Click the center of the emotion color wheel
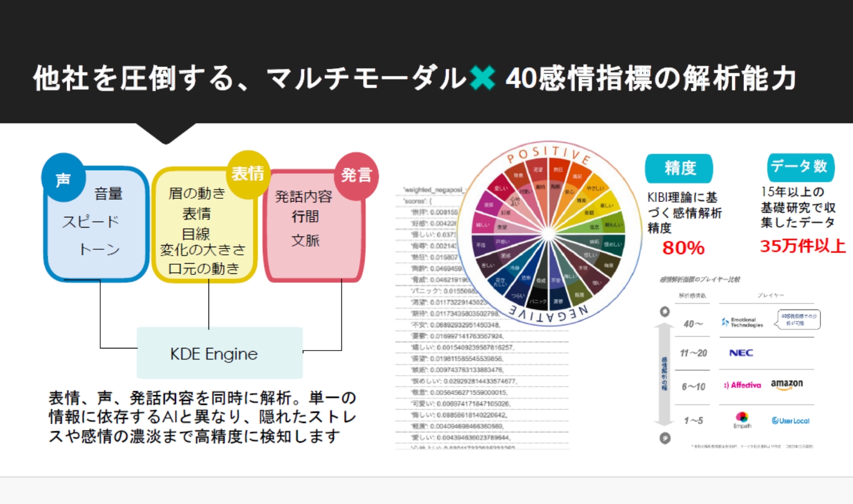This screenshot has width=853, height=504. (x=549, y=234)
